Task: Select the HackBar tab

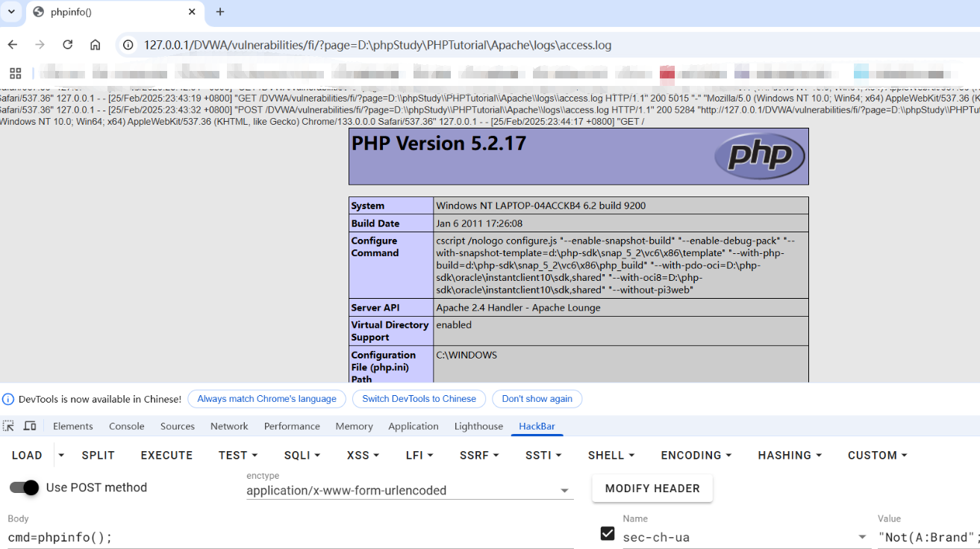Action: click(537, 426)
